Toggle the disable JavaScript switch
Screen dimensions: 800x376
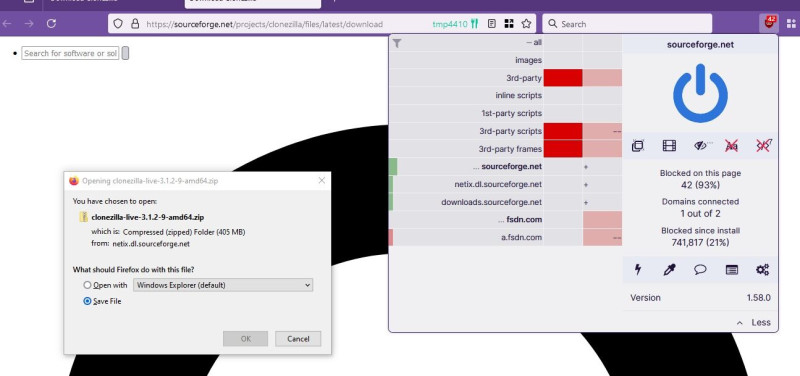click(764, 145)
